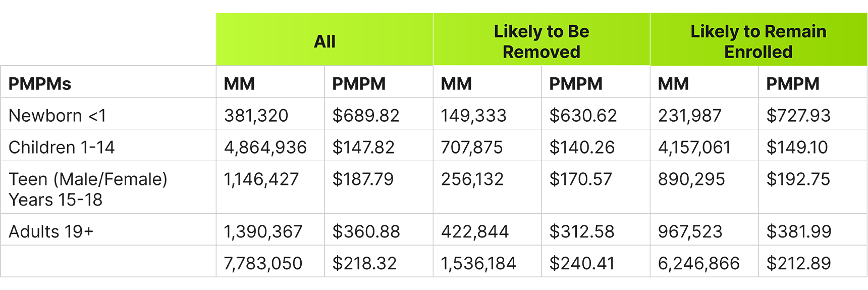Select the 'All' green header cell
Screen dimensions: 868x290
pos(324,39)
